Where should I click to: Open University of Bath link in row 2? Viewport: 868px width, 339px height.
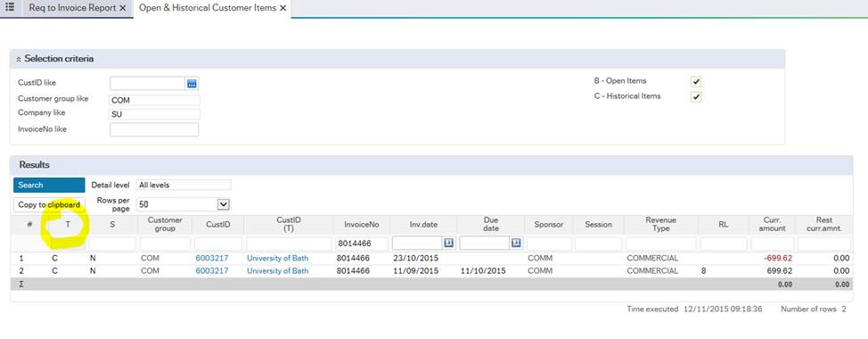click(x=277, y=271)
